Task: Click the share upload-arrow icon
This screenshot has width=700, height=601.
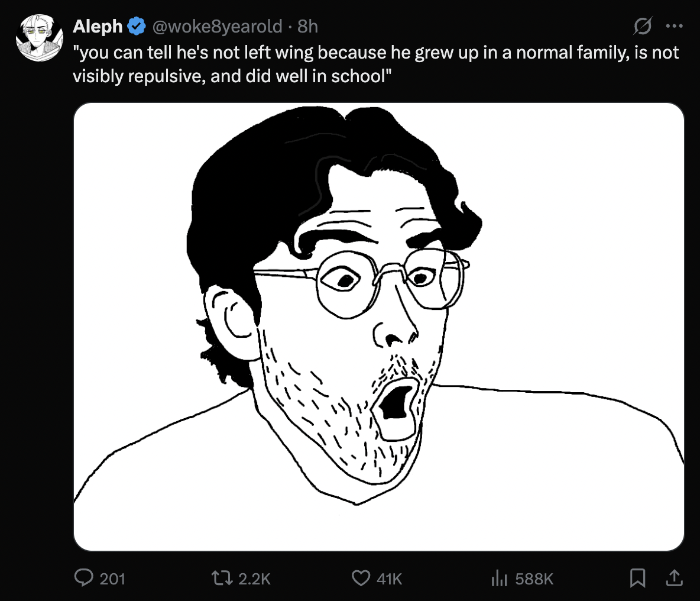Action: coord(673,577)
